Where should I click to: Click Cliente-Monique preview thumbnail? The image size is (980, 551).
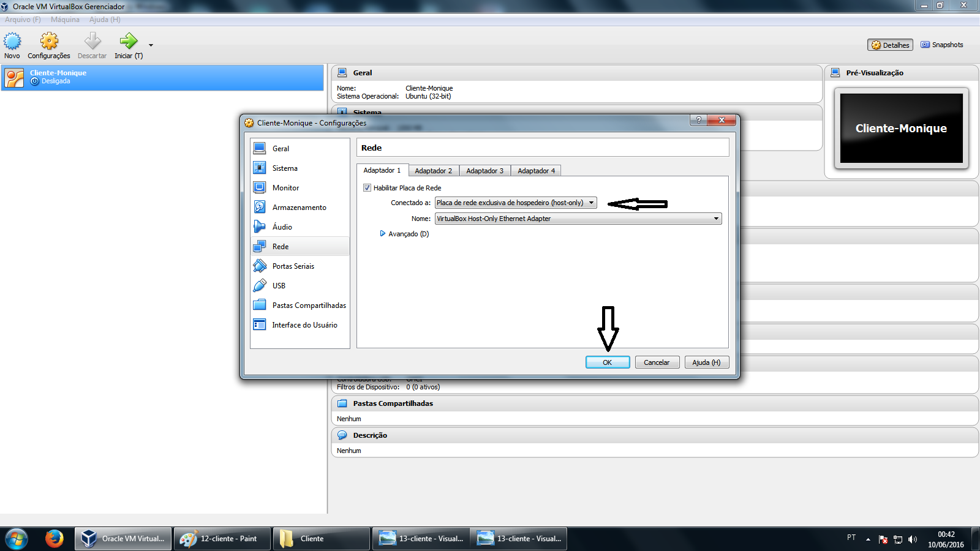[902, 128]
